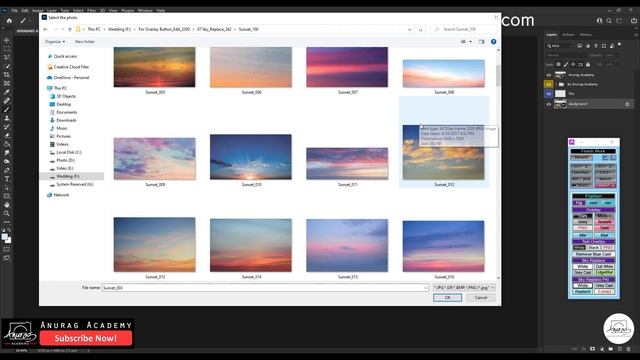Viewport: 640px width, 360px height.
Task: Open the Filter menu in Photoshop
Action: click(x=91, y=10)
